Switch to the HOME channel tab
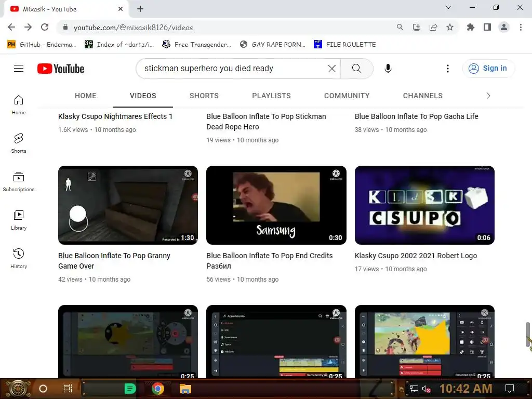 (86, 96)
